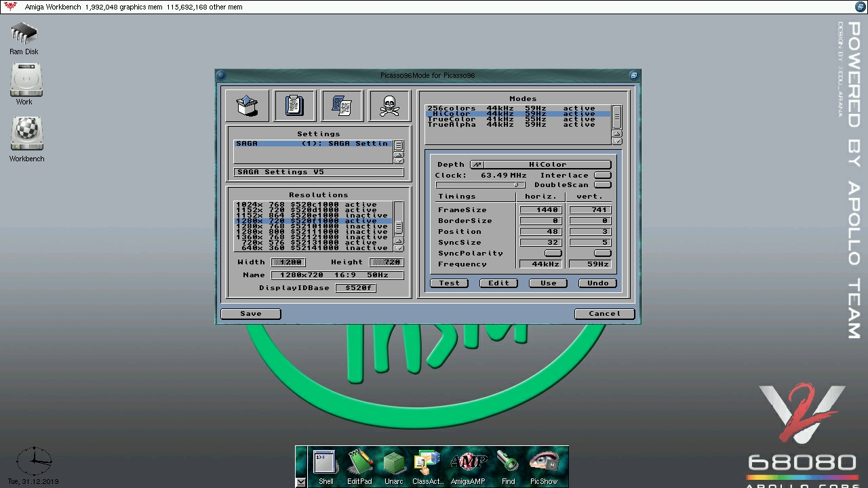This screenshot has width=868, height=488.
Task: Click the Modes list down arrow
Action: click(x=616, y=141)
